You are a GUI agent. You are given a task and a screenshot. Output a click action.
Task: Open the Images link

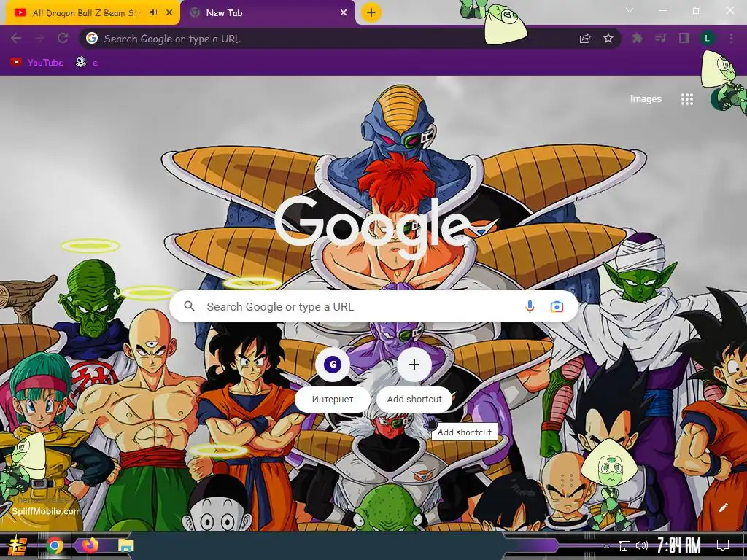(646, 99)
